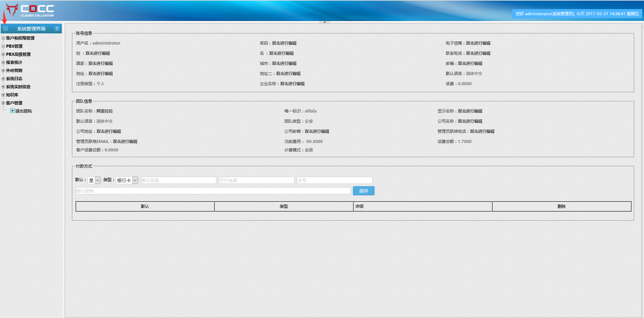644x318 pixels.
Task: Focus the 卡号 card number field
Action: (334, 180)
